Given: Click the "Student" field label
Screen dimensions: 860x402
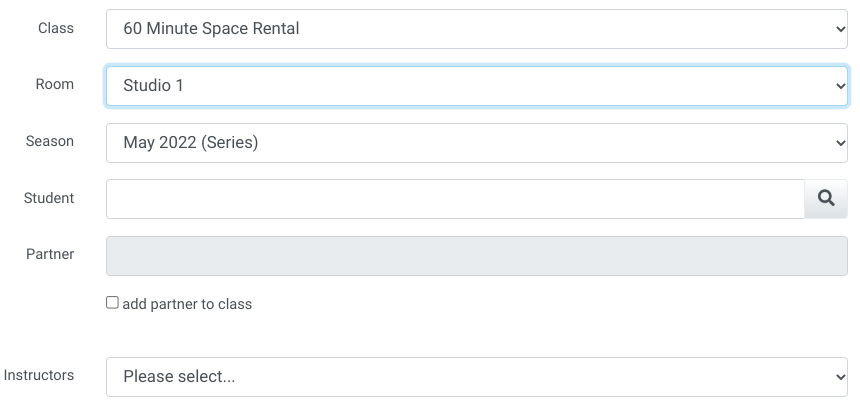Looking at the screenshot, I should 49,198.
